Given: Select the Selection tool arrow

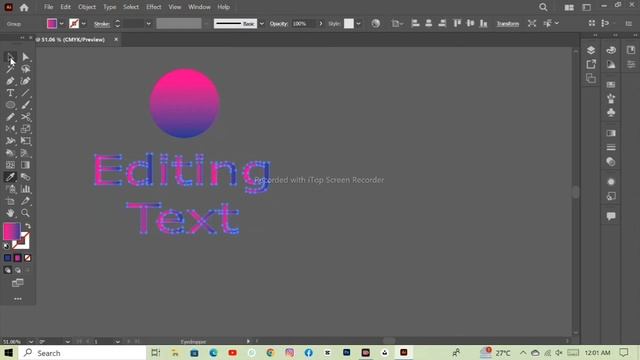Looking at the screenshot, I should click(10, 57).
